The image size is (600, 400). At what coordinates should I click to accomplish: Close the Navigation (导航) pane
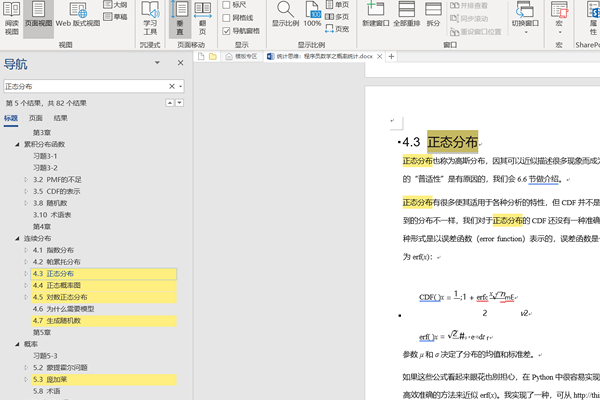pyautogui.click(x=182, y=63)
